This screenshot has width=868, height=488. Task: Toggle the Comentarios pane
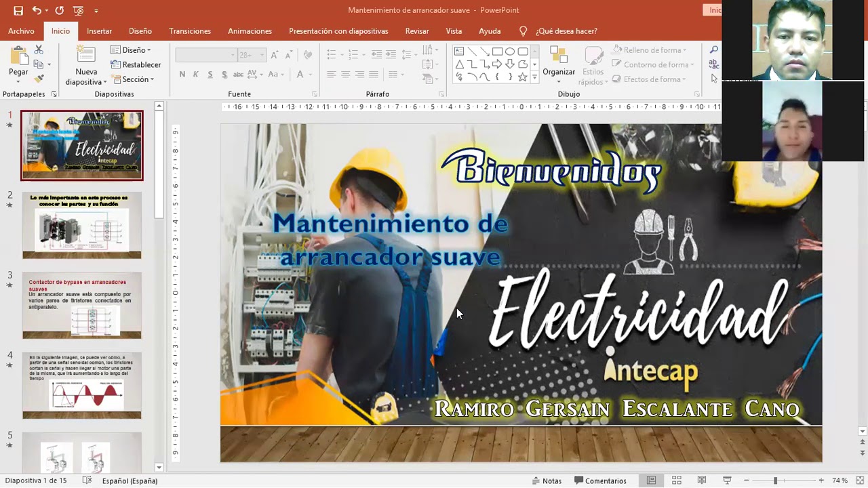(600, 481)
